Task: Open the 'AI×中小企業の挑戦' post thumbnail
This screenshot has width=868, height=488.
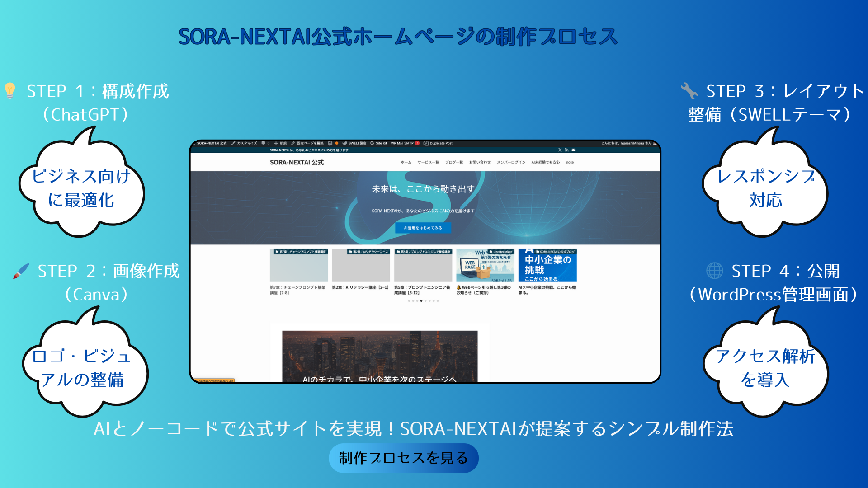Action: pyautogui.click(x=547, y=265)
